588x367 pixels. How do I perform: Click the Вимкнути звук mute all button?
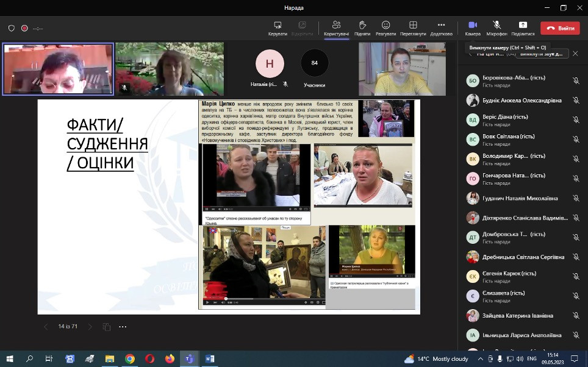(x=542, y=54)
